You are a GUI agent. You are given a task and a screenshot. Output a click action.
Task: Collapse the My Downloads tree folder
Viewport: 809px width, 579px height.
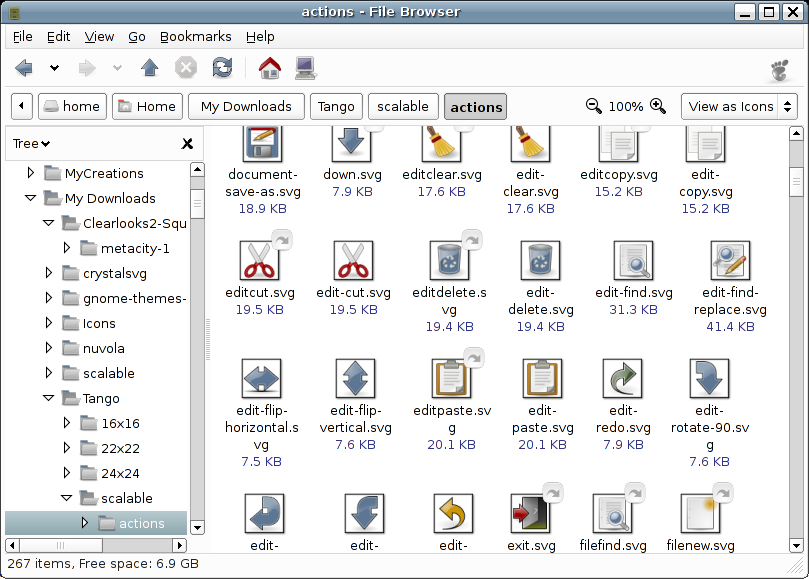[x=30, y=198]
